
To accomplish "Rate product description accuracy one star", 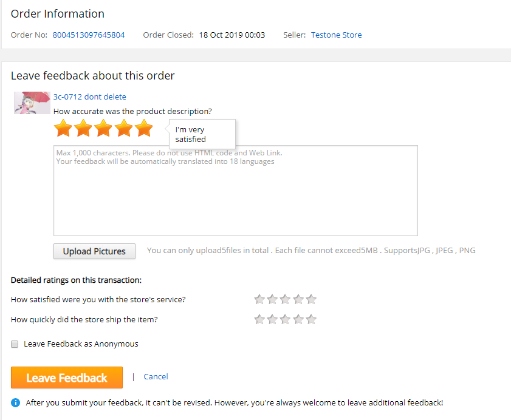I will click(63, 128).
